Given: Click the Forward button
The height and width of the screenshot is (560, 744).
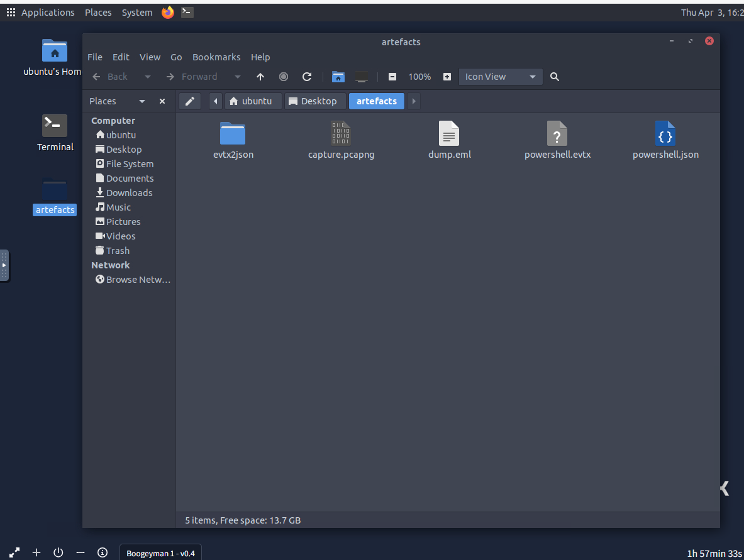Looking at the screenshot, I should tap(192, 77).
